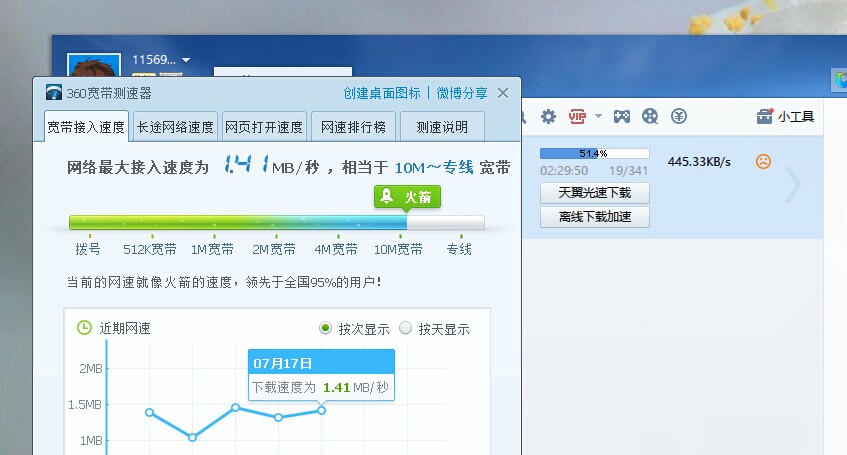Screen dimensions: 847x455
Task: Click 离线下载加速 button
Action: click(595, 217)
